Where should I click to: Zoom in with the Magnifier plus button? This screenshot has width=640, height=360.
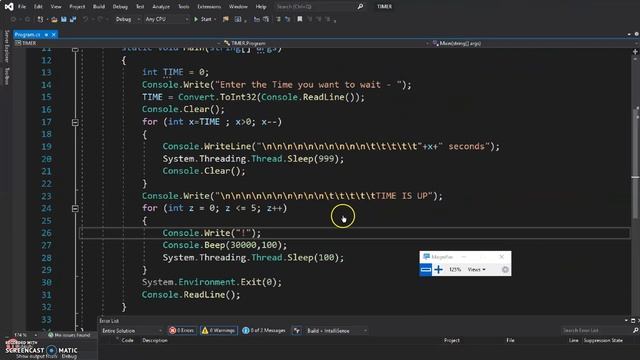point(438,269)
